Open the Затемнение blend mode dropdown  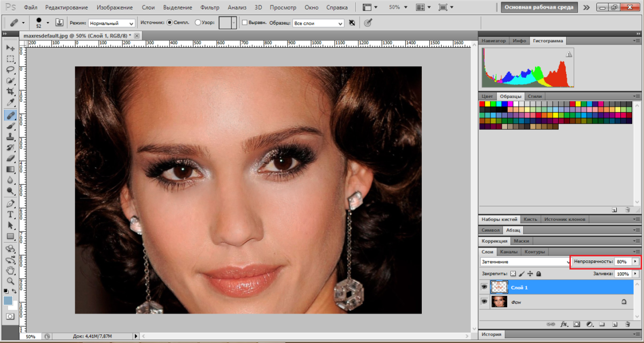[x=525, y=262]
